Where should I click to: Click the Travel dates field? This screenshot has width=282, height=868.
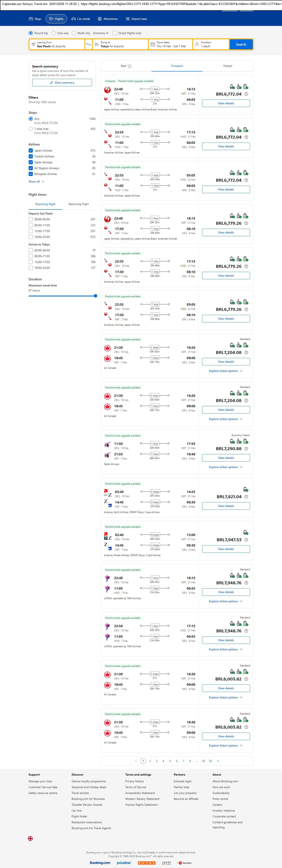point(171,45)
